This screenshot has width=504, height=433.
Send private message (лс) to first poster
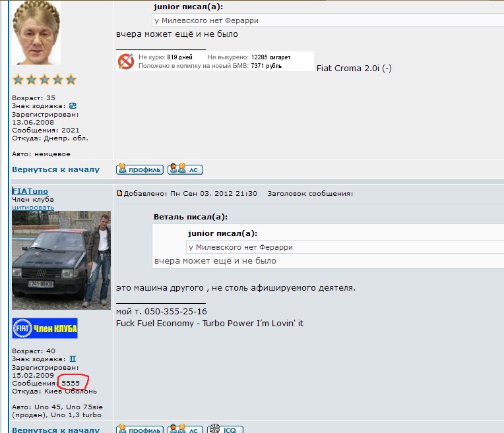pos(185,169)
